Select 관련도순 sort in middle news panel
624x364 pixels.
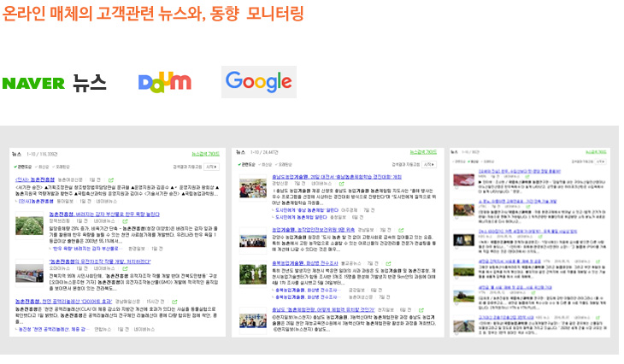tap(246, 164)
